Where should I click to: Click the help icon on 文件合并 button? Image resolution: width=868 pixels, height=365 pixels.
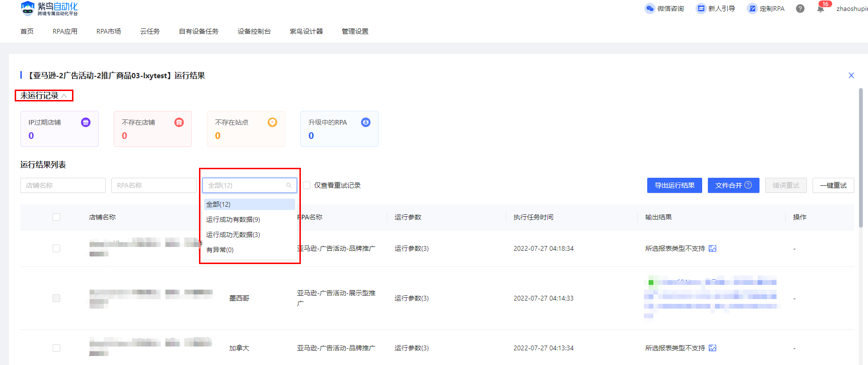[x=748, y=185]
